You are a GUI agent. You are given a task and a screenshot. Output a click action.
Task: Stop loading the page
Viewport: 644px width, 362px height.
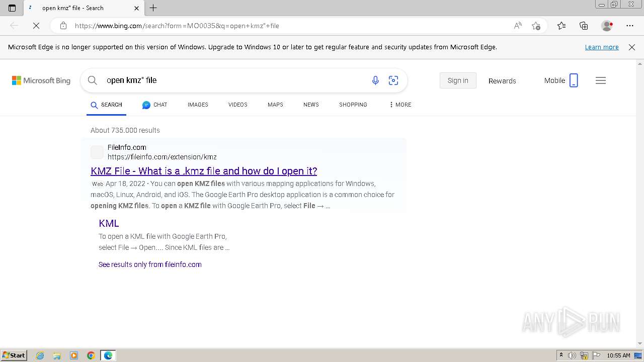pyautogui.click(x=36, y=26)
